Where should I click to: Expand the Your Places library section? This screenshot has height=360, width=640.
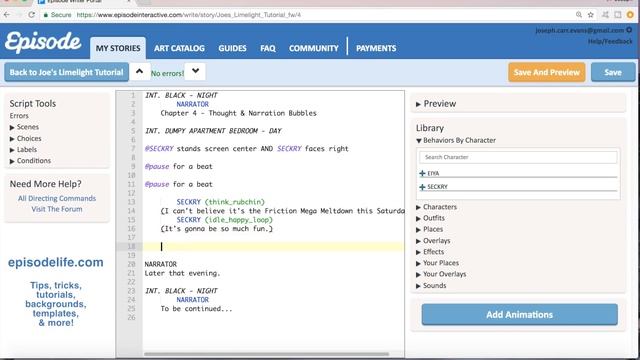click(437, 263)
